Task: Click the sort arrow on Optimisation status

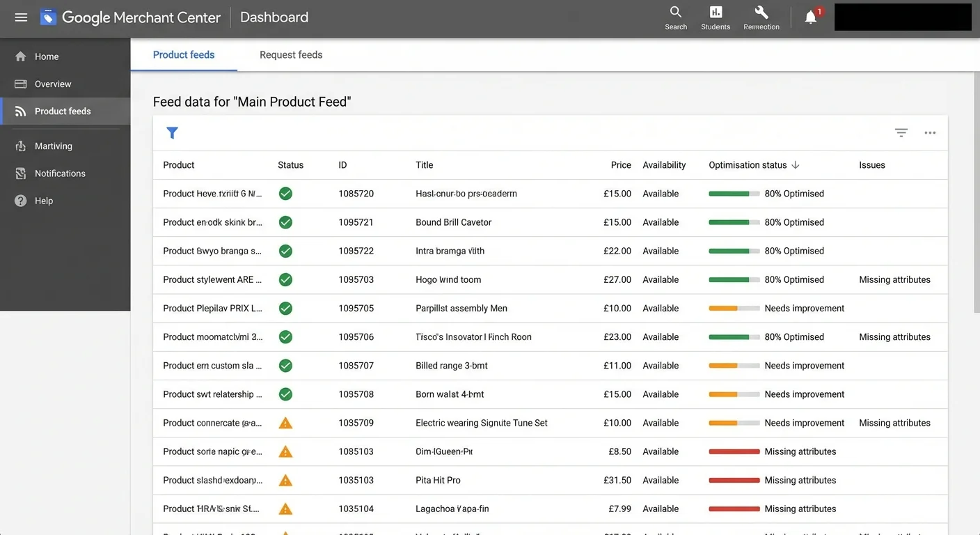Action: coord(796,165)
